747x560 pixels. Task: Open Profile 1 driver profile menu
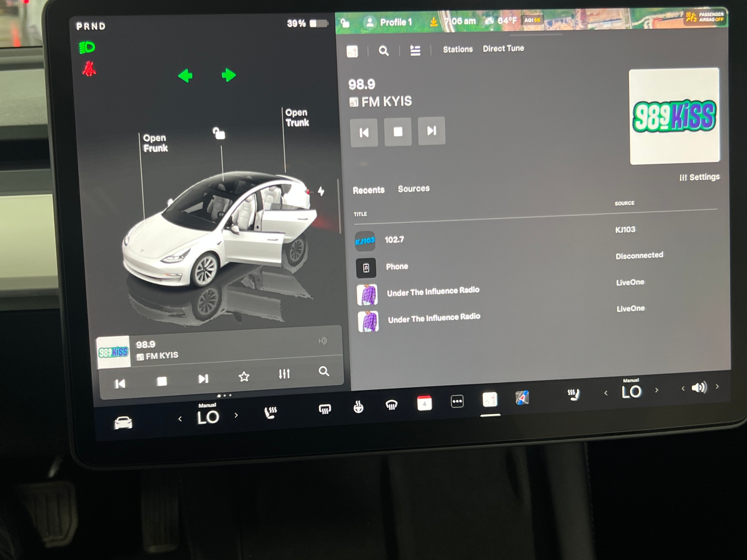pyautogui.click(x=388, y=22)
